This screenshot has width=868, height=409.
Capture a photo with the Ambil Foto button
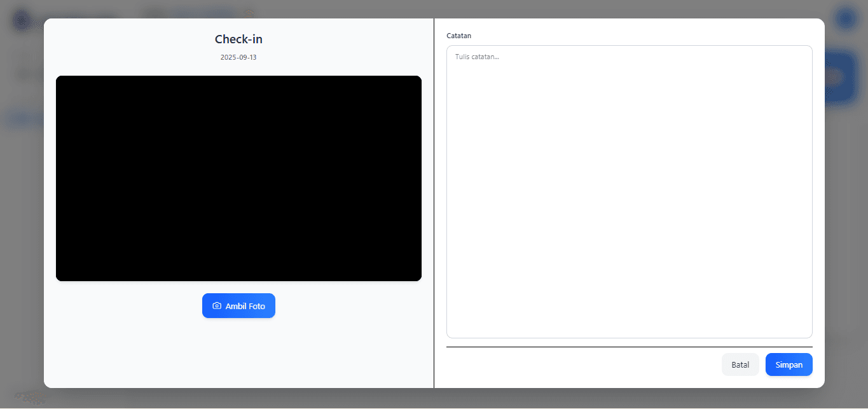point(238,305)
